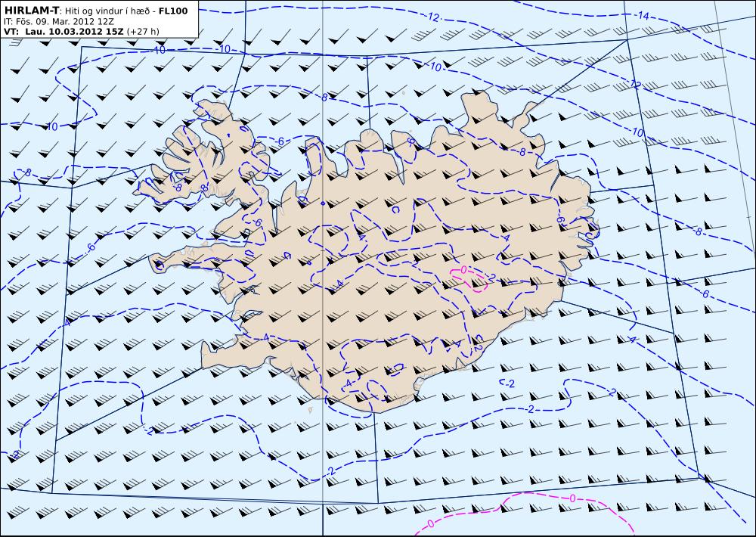The width and height of the screenshot is (756, 537).
Task: Click the HIRLAM-T model title
Action: [x=33, y=10]
